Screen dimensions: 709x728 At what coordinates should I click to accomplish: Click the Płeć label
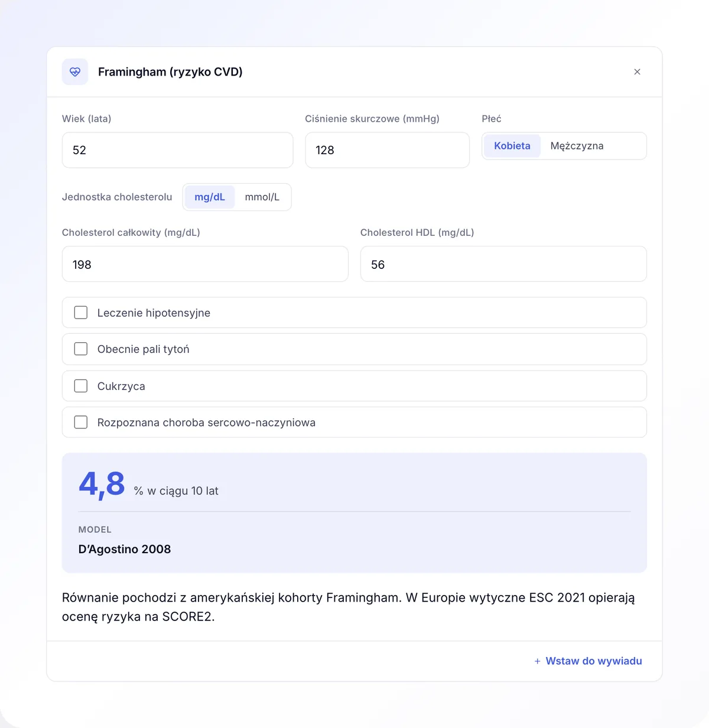tap(492, 119)
